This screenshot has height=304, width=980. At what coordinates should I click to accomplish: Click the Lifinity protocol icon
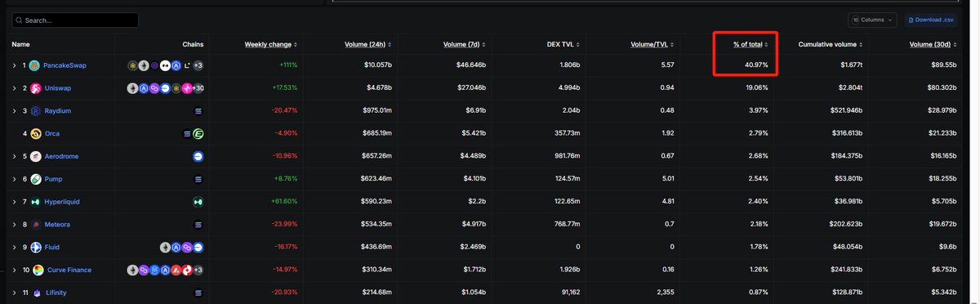(x=37, y=293)
